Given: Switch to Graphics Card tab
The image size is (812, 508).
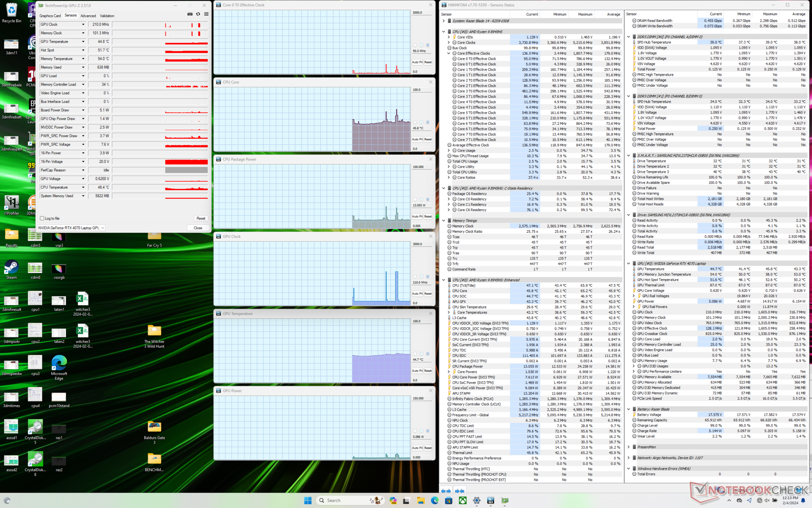Looking at the screenshot, I should (50, 16).
